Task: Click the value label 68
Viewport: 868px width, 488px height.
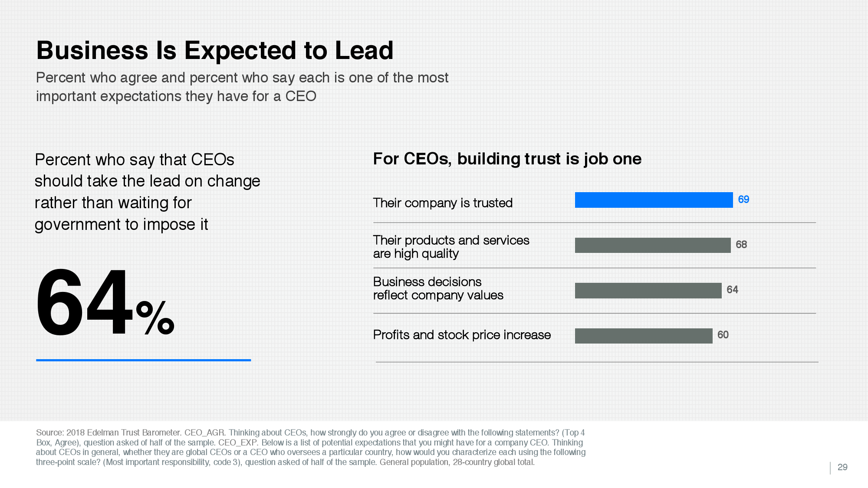Action: (741, 245)
